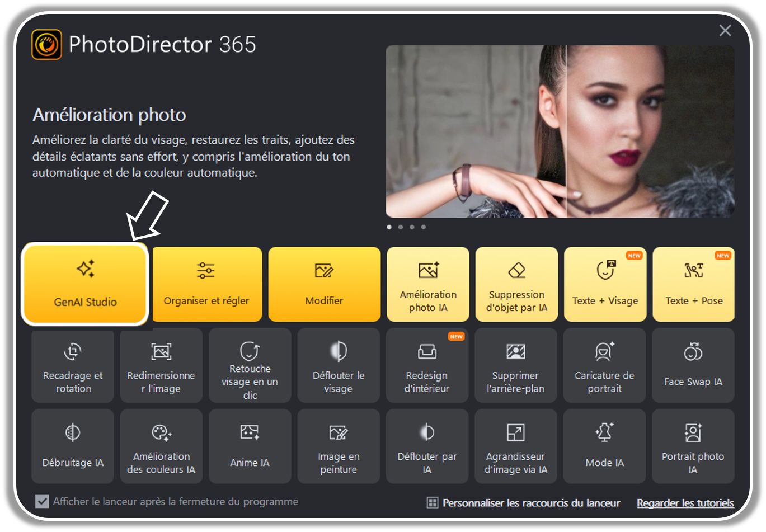This screenshot has height=532, width=766.
Task: Open Suppression d'objet par IA
Action: pos(516,284)
